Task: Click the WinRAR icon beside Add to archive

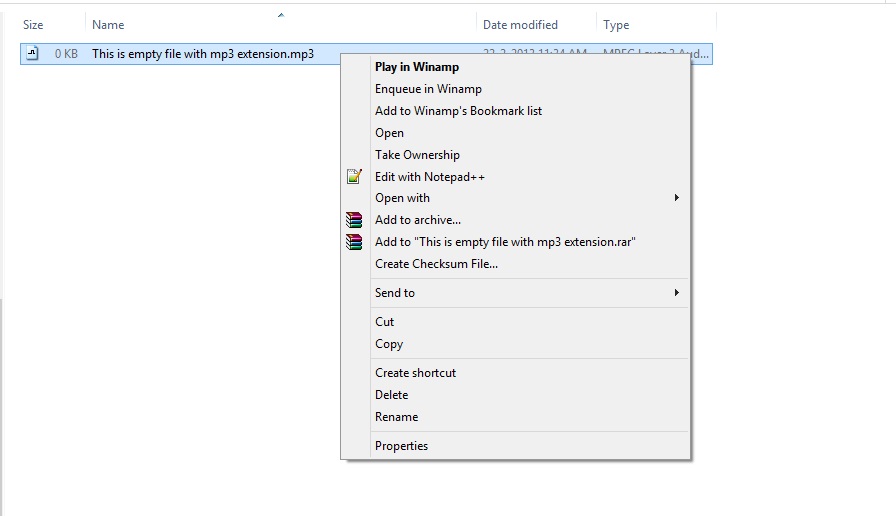Action: [354, 220]
